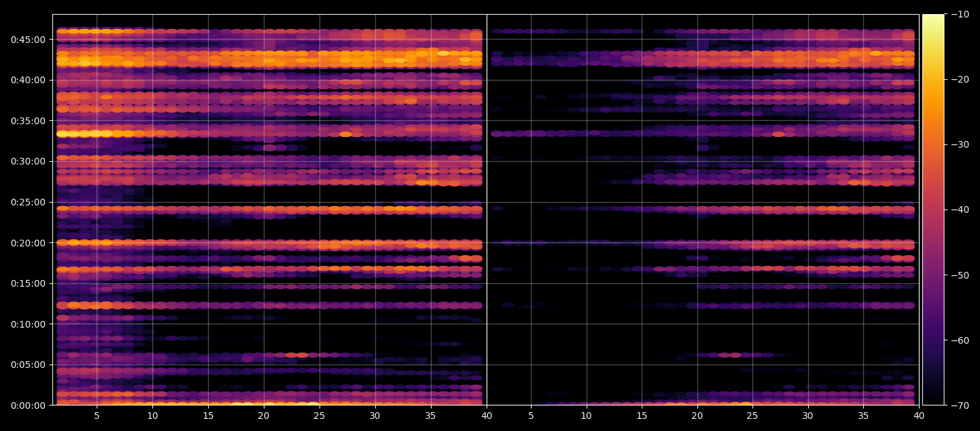Click the right panel's x-axis label 20
Viewport: 980px width, 431px height.
697,416
